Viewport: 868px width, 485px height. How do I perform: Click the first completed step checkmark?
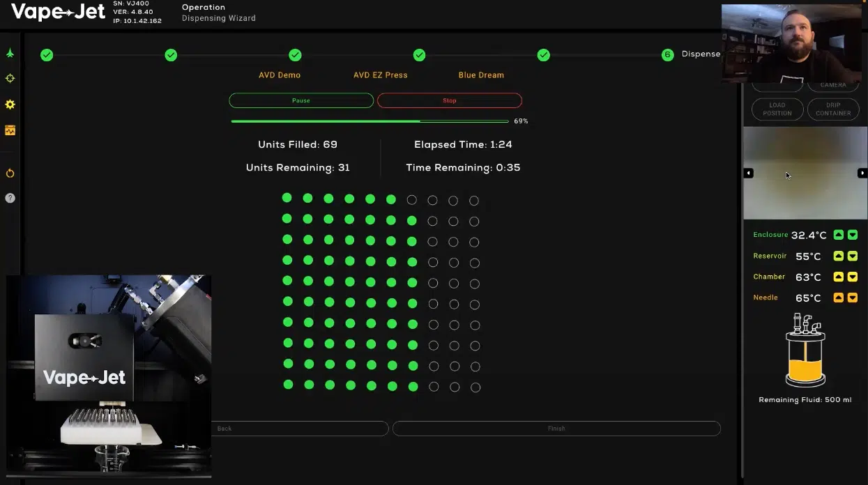click(x=47, y=55)
